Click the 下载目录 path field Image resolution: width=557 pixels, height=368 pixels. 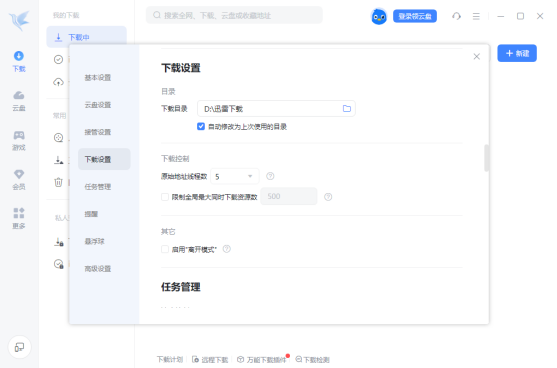tap(276, 109)
